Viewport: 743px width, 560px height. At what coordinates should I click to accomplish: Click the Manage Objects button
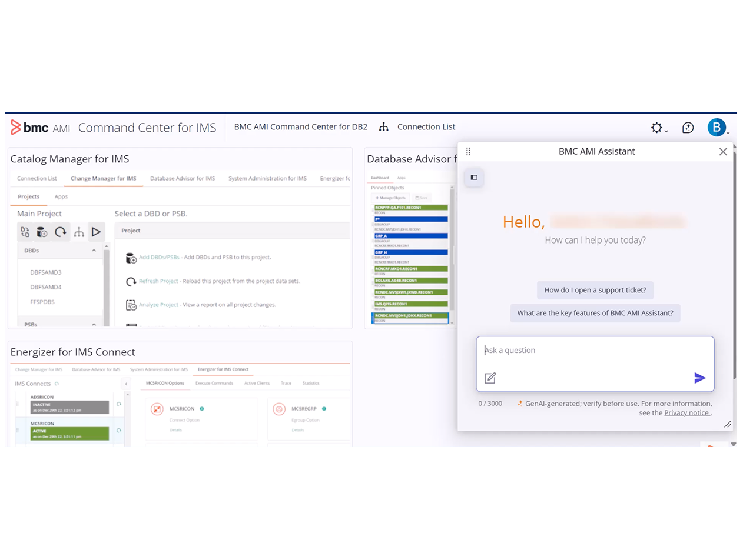coord(390,198)
